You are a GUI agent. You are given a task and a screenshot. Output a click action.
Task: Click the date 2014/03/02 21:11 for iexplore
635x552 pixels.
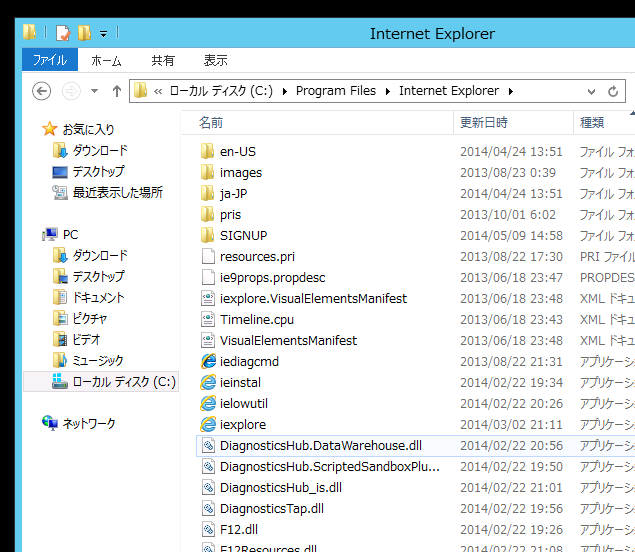tap(511, 424)
